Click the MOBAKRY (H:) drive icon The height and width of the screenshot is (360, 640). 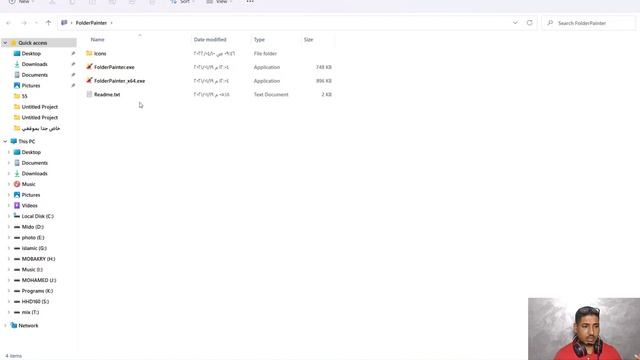click(17, 259)
